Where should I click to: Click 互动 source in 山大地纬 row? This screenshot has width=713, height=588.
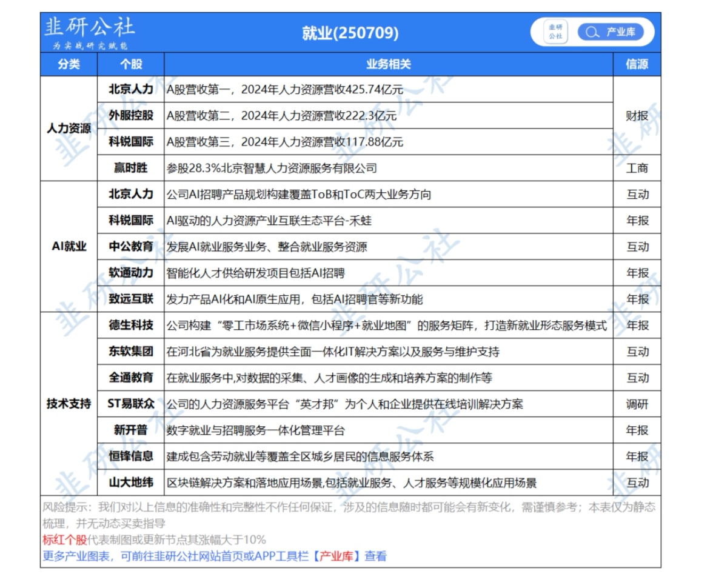coord(637,483)
